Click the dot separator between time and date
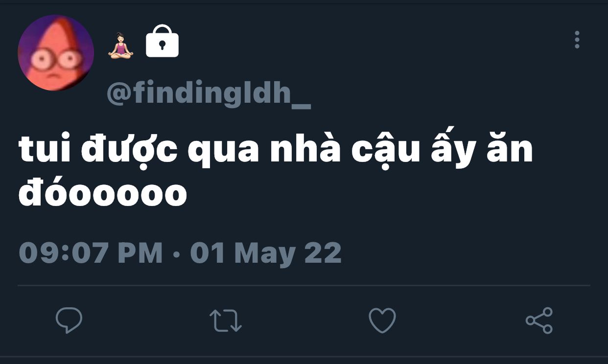 tap(176, 254)
